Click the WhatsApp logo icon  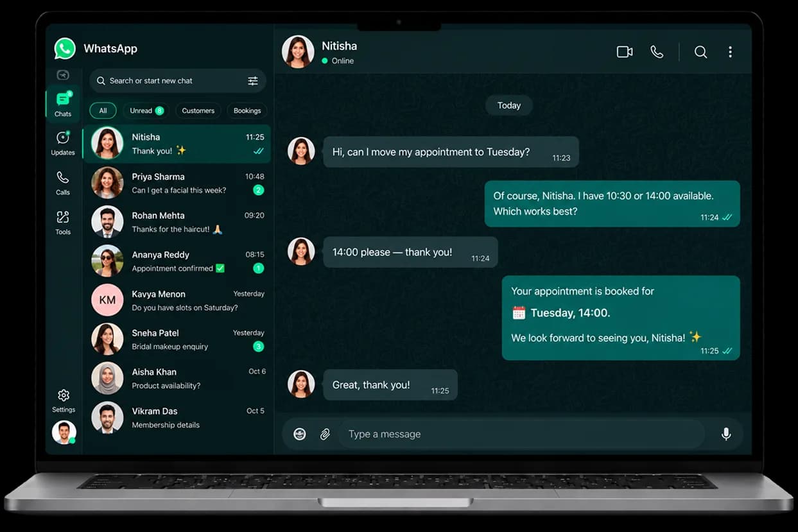(x=65, y=49)
